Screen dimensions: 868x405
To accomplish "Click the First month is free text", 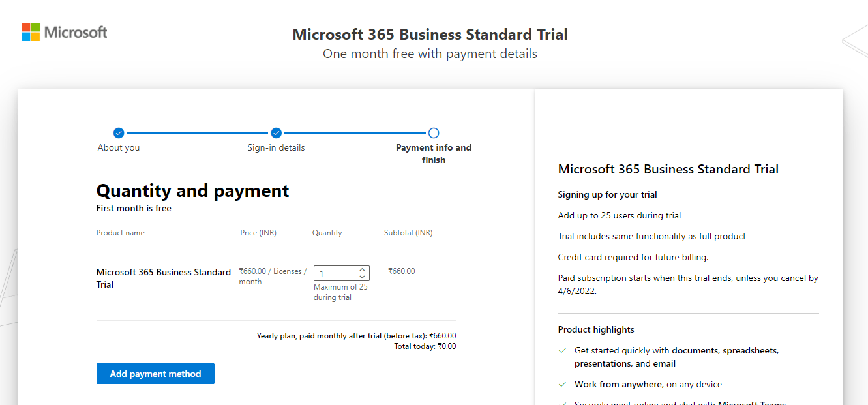I will tap(134, 209).
